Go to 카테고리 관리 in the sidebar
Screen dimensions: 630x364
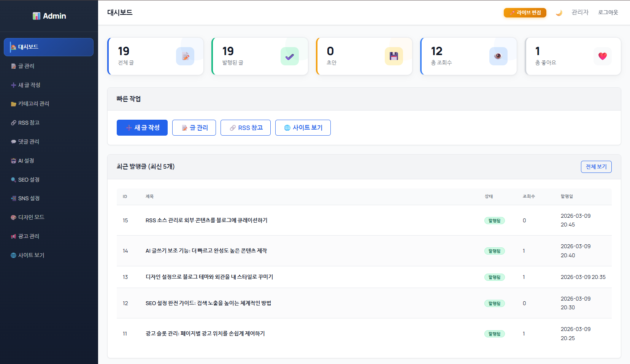33,104
